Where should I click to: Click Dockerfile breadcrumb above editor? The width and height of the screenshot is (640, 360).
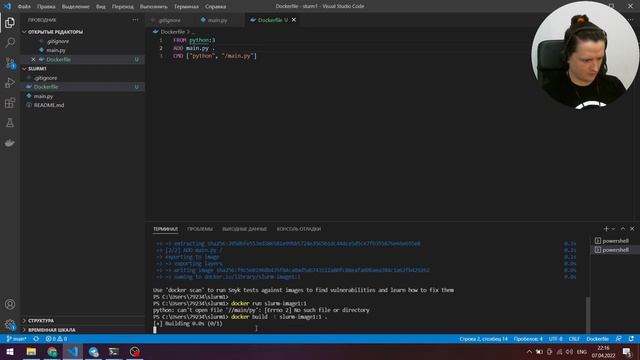(172, 32)
